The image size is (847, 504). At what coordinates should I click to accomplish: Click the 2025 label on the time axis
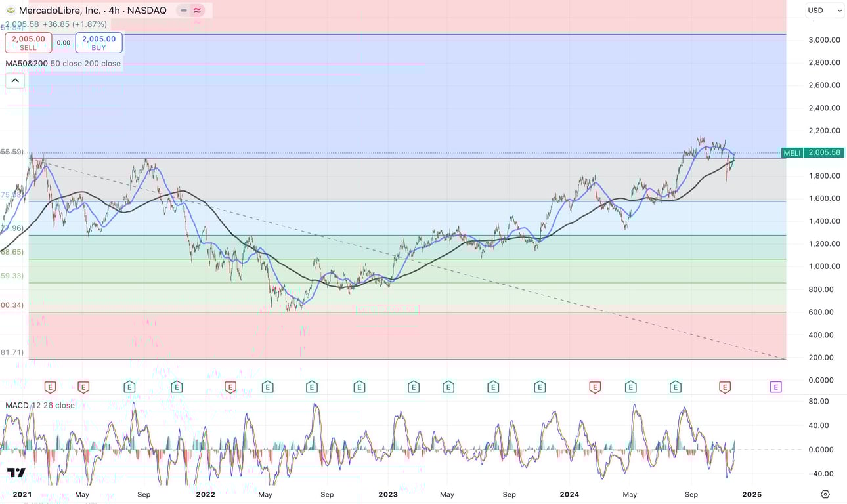752,494
